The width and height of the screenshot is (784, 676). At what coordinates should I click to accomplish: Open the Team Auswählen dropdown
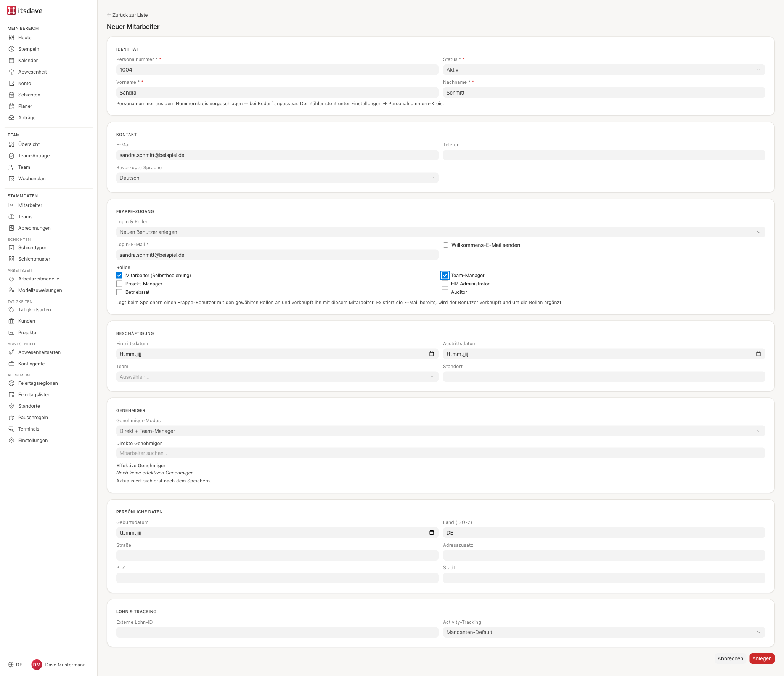click(277, 377)
